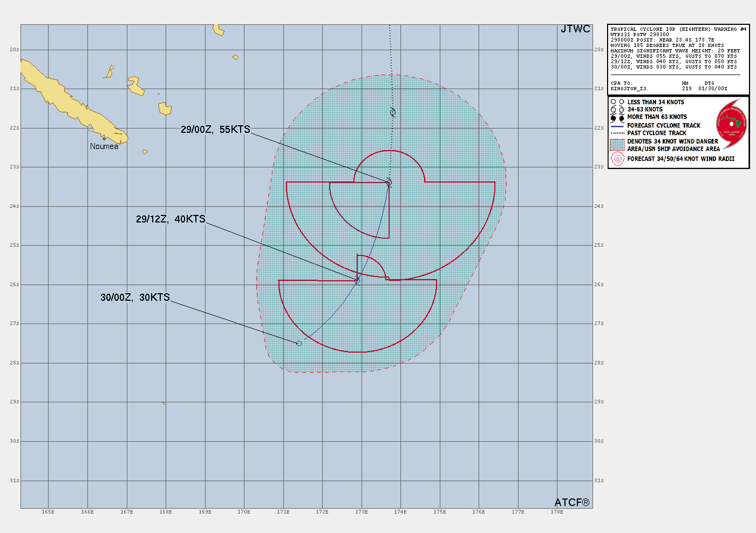Click the 30/00Z forecast position circle
Image resolution: width=756 pixels, height=533 pixels.
pos(299,343)
